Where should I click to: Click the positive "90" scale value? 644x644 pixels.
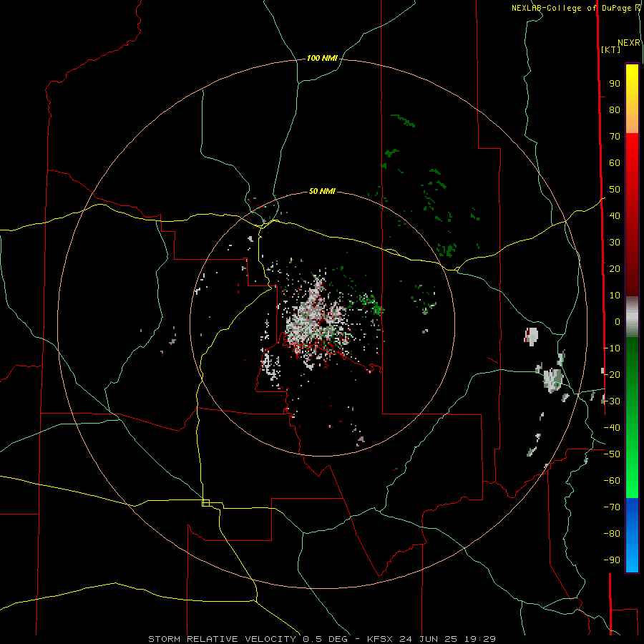tap(615, 84)
